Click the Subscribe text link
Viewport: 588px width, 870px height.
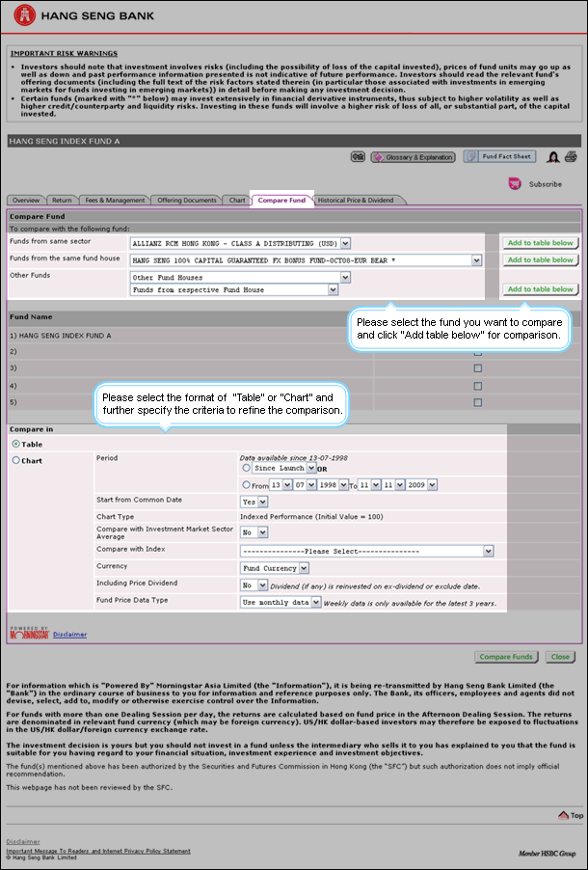(x=545, y=184)
